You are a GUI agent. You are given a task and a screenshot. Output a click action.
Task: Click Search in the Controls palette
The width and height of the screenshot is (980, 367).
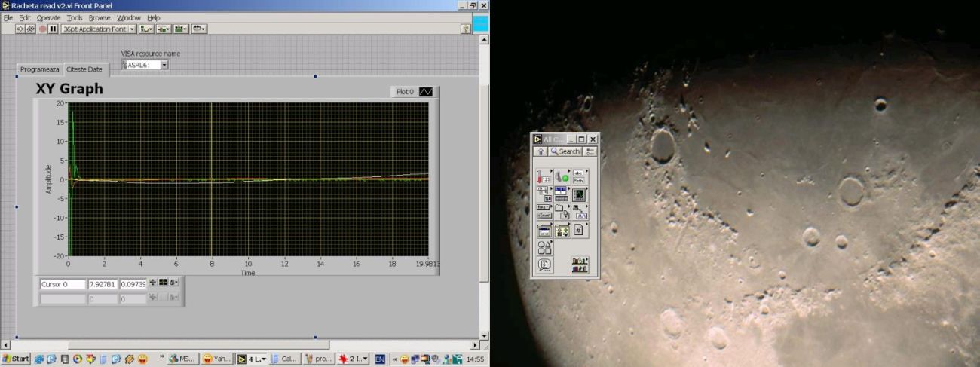[565, 151]
